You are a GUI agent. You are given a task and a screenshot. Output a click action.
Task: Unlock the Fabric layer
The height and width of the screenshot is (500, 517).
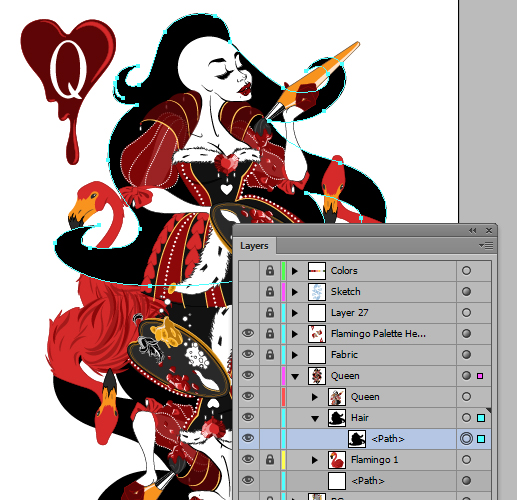[270, 355]
